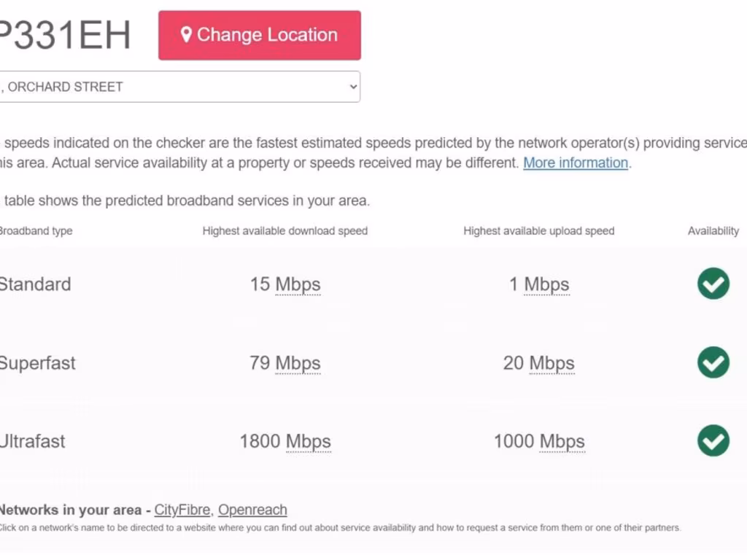Click the Ultrafast broadband type row label
This screenshot has width=747, height=560.
32,441
